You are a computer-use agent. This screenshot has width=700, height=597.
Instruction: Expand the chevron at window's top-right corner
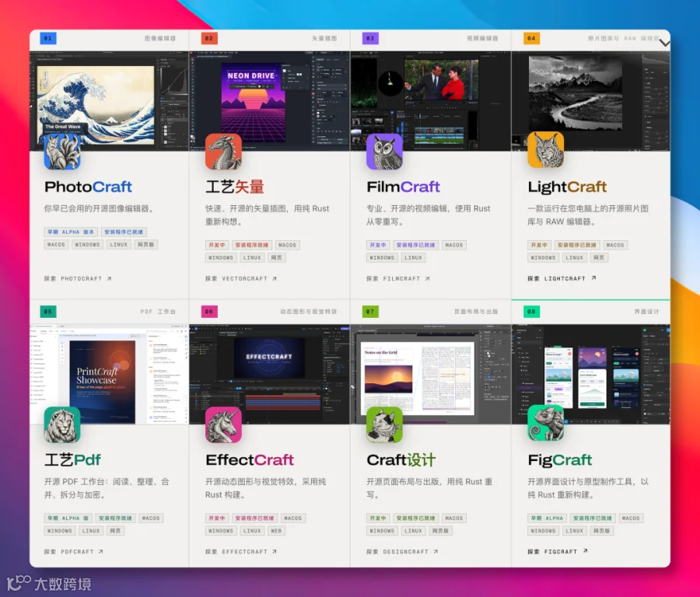665,44
